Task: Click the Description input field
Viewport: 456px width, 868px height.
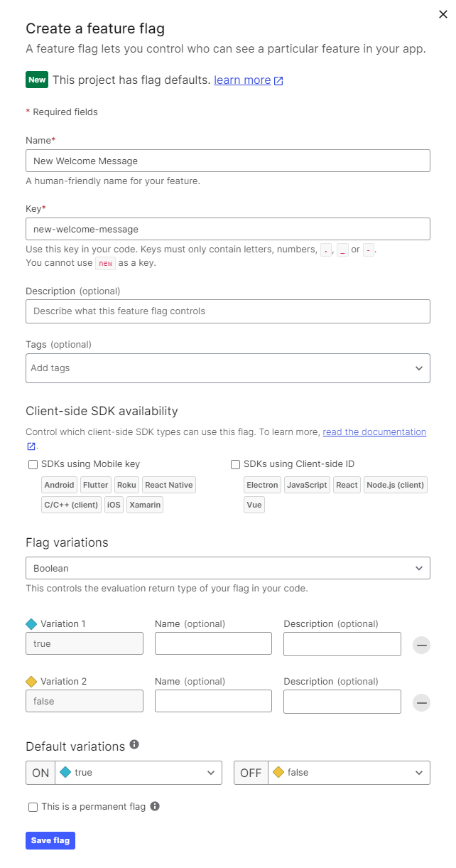Action: point(228,311)
